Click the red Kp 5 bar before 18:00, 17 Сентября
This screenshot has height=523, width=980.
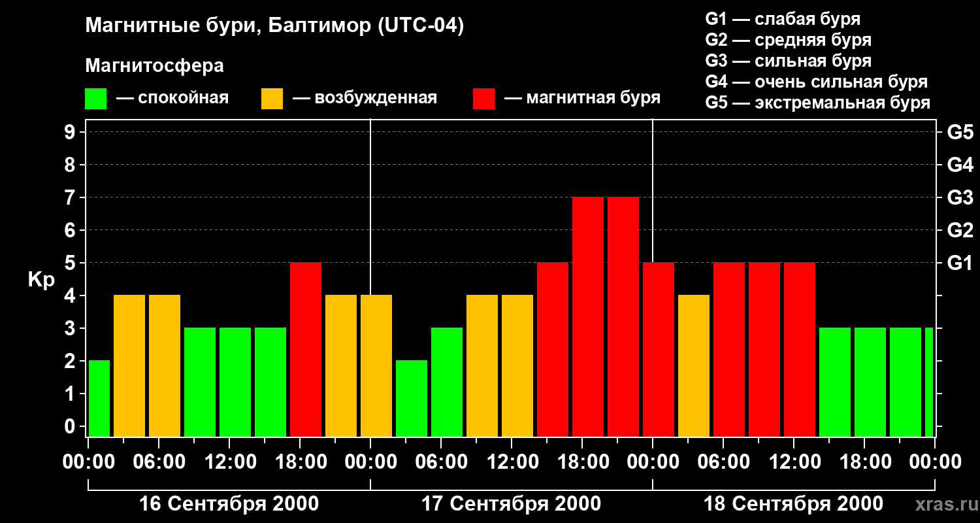click(x=553, y=349)
